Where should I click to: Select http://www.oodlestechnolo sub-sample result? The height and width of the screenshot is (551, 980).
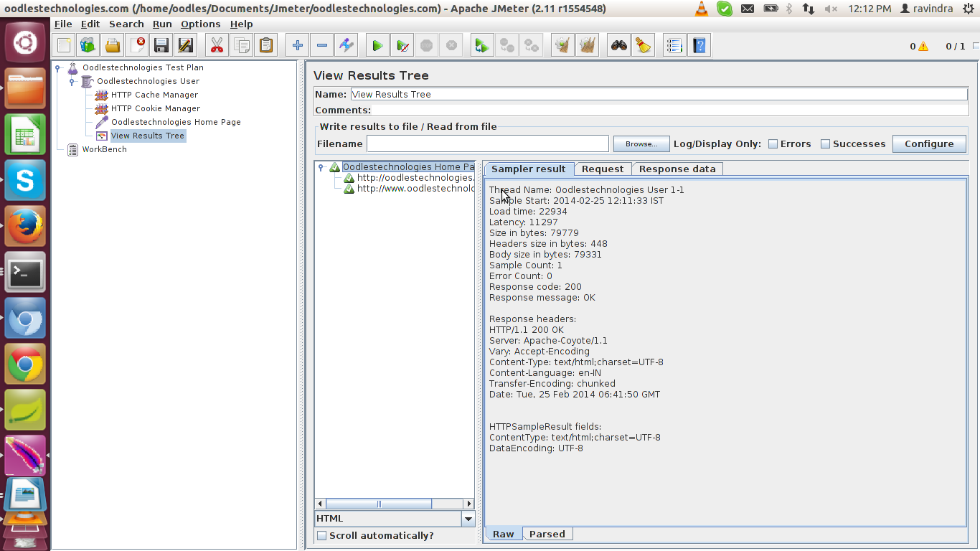(415, 189)
